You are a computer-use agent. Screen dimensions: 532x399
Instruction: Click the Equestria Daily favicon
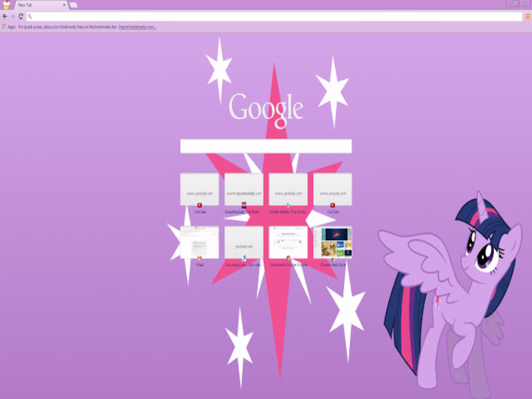coord(243,205)
